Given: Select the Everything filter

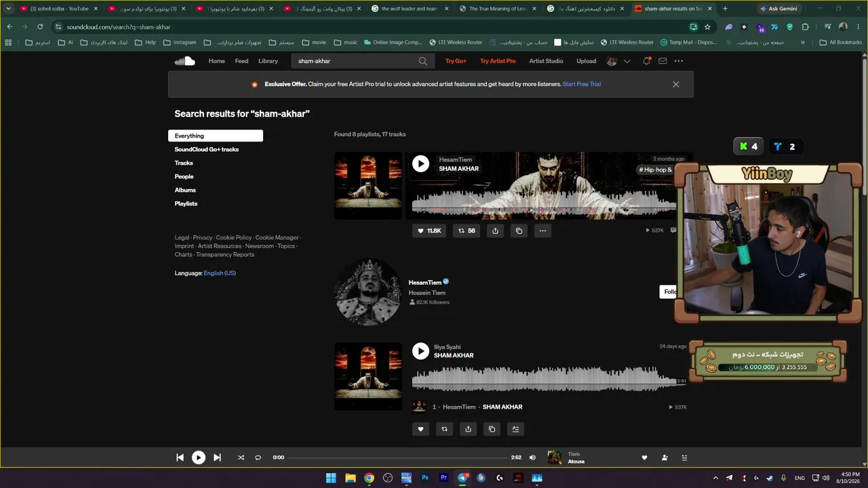Looking at the screenshot, I should (215, 136).
